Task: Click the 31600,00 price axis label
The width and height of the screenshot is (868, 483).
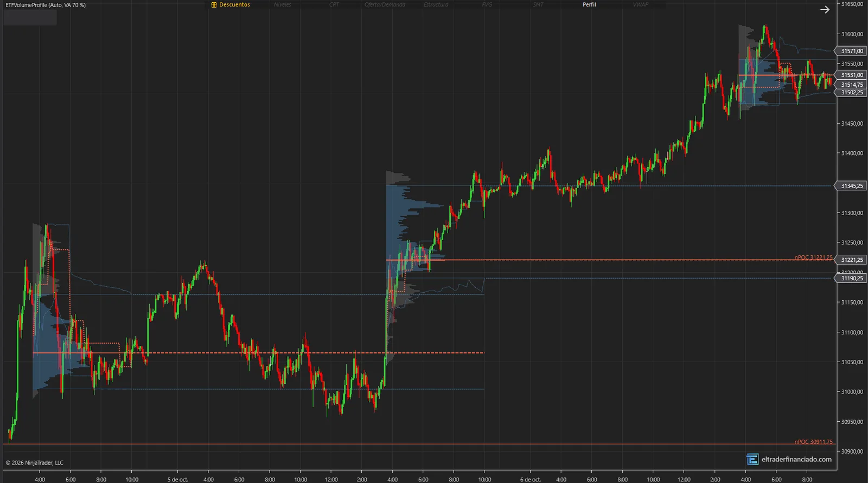Action: click(852, 34)
